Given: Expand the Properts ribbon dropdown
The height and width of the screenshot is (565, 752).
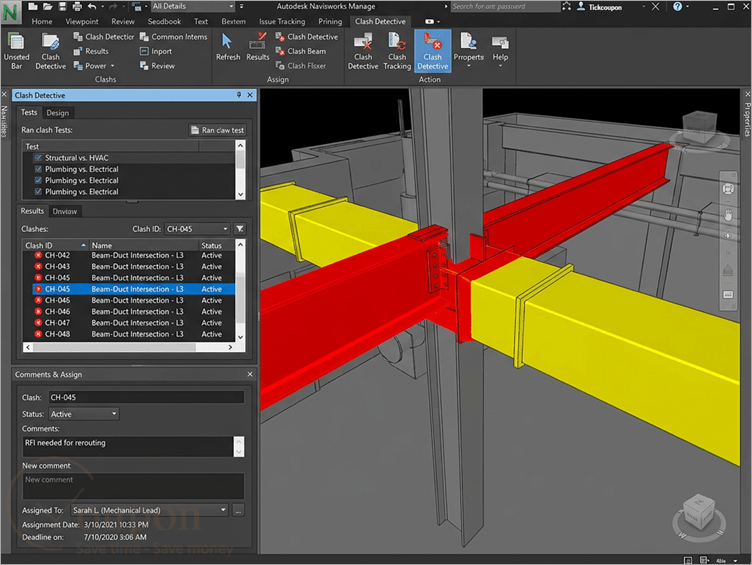Looking at the screenshot, I should (469, 66).
